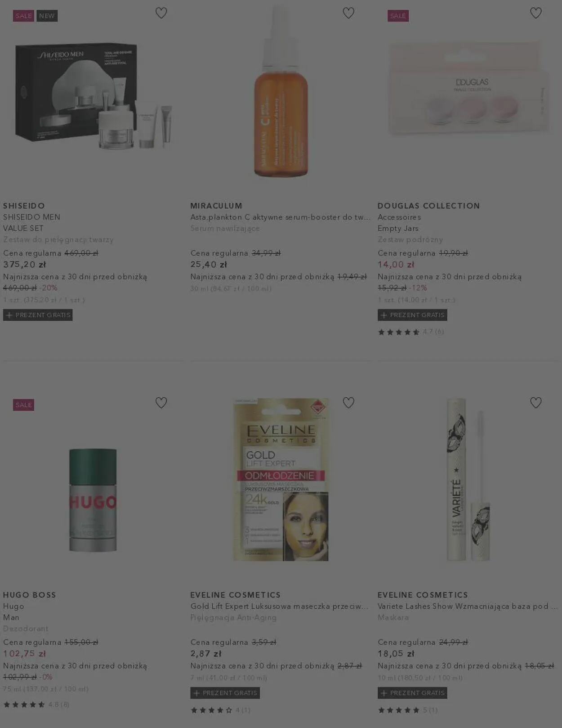Open Shiseido Men gift set image

(94, 95)
